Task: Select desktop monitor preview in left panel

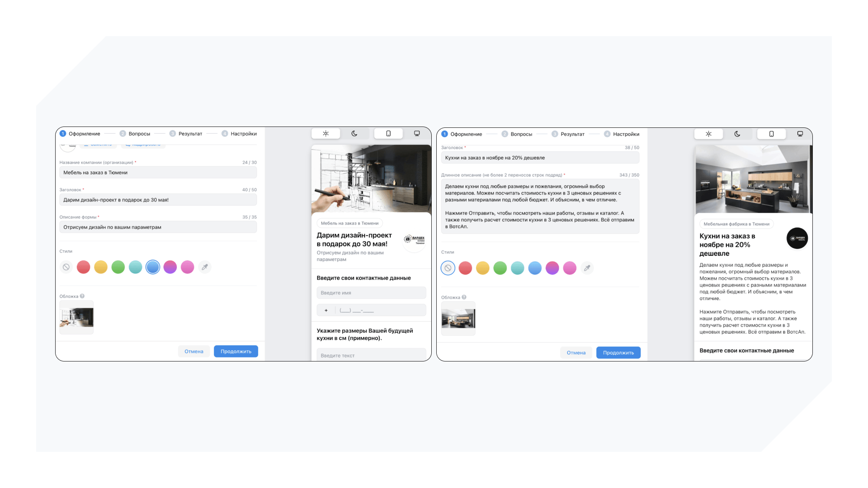Action: 417,134
